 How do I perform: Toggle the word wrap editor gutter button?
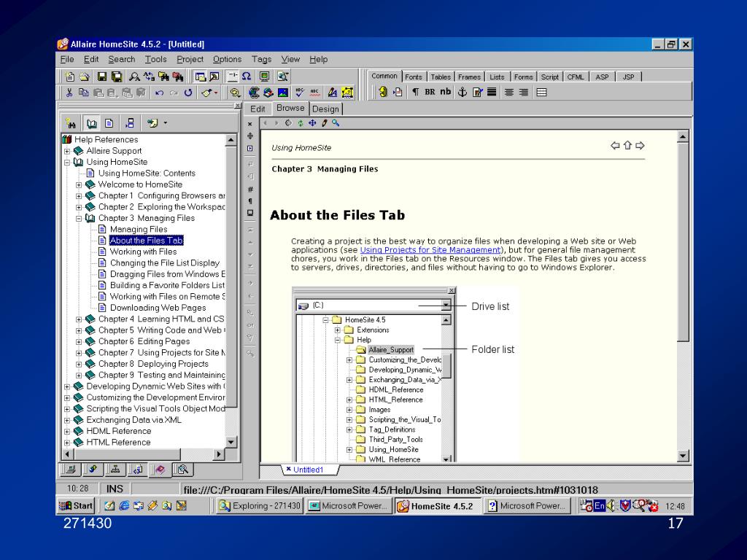click(250, 163)
